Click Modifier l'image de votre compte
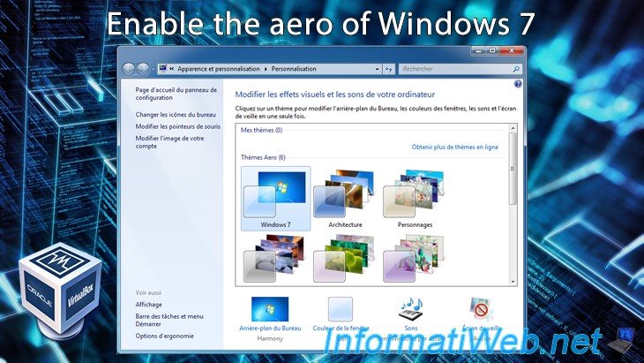Screen dimensions: 644x363 click(x=169, y=142)
